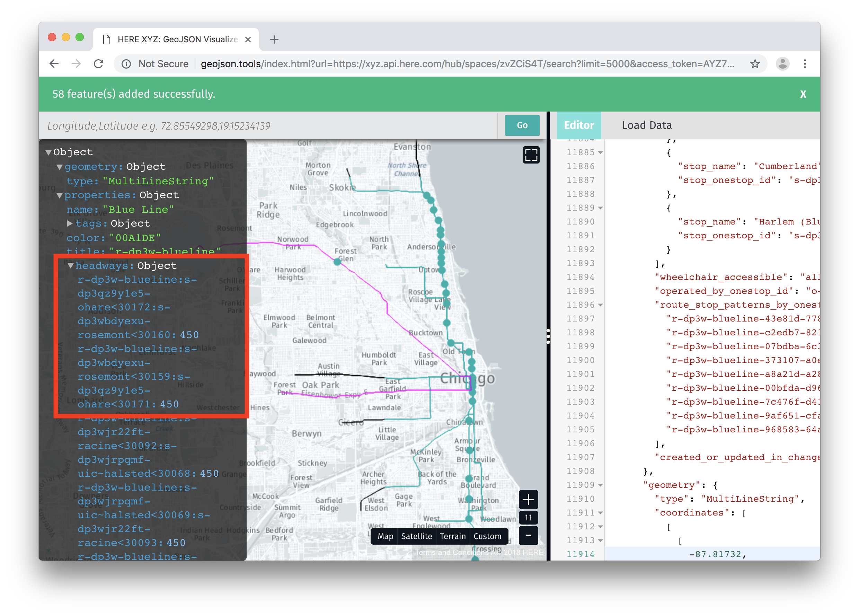Screen dimensions: 859x616
Task: Click the panel divider drag handle
Action: (548, 336)
